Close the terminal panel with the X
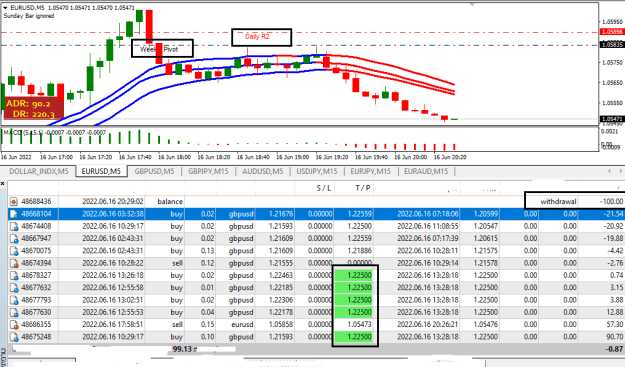625x367 pixels. 2,184
